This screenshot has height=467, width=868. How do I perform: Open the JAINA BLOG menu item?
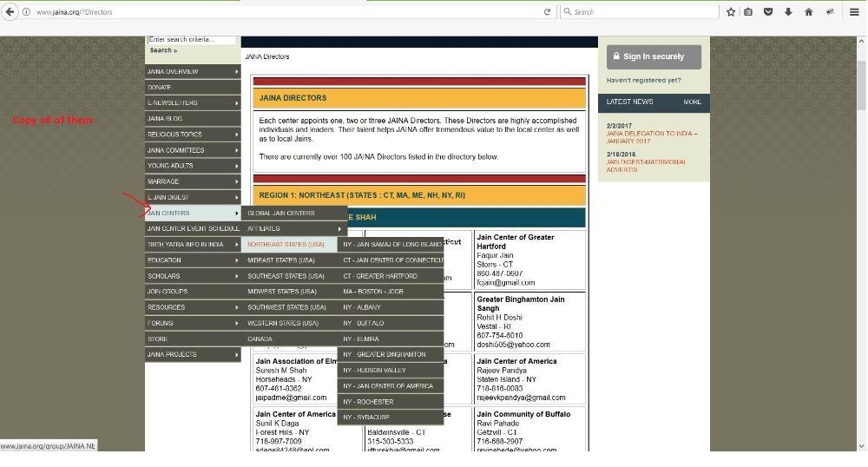tap(193, 118)
